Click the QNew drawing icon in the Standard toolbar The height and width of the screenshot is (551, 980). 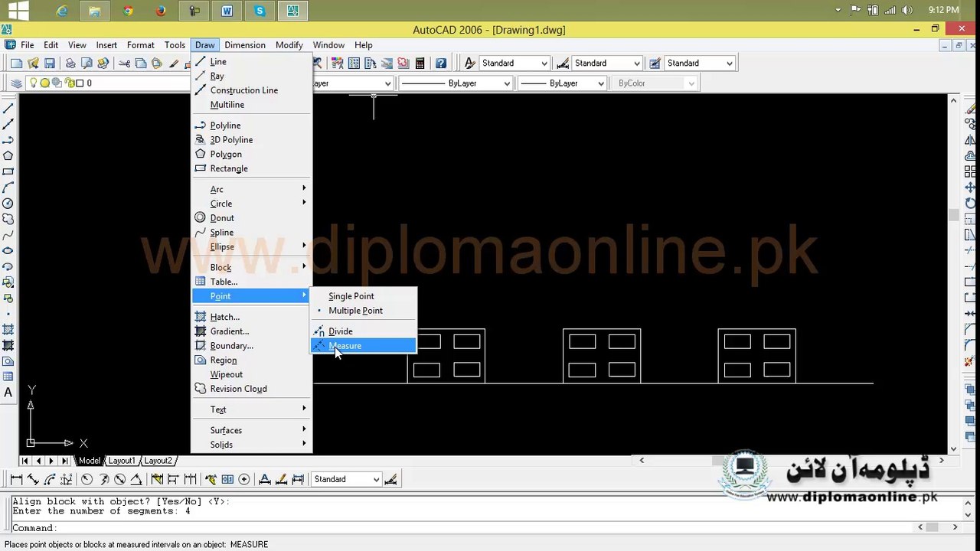[x=16, y=64]
